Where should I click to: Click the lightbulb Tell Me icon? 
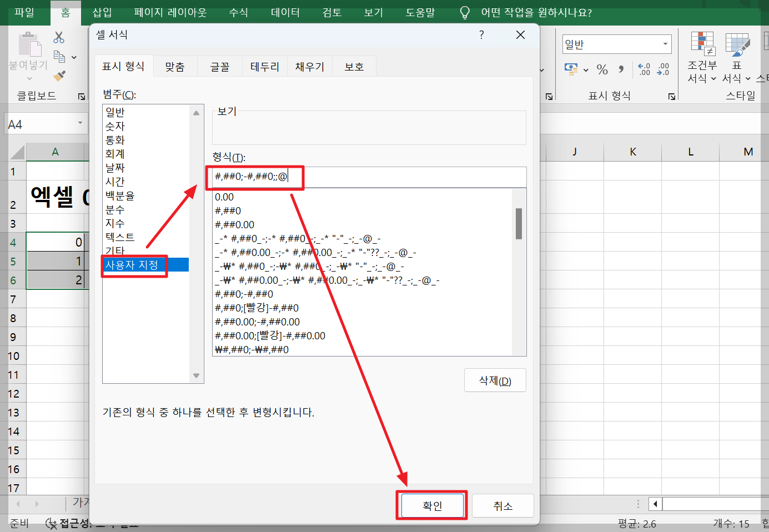click(x=465, y=13)
